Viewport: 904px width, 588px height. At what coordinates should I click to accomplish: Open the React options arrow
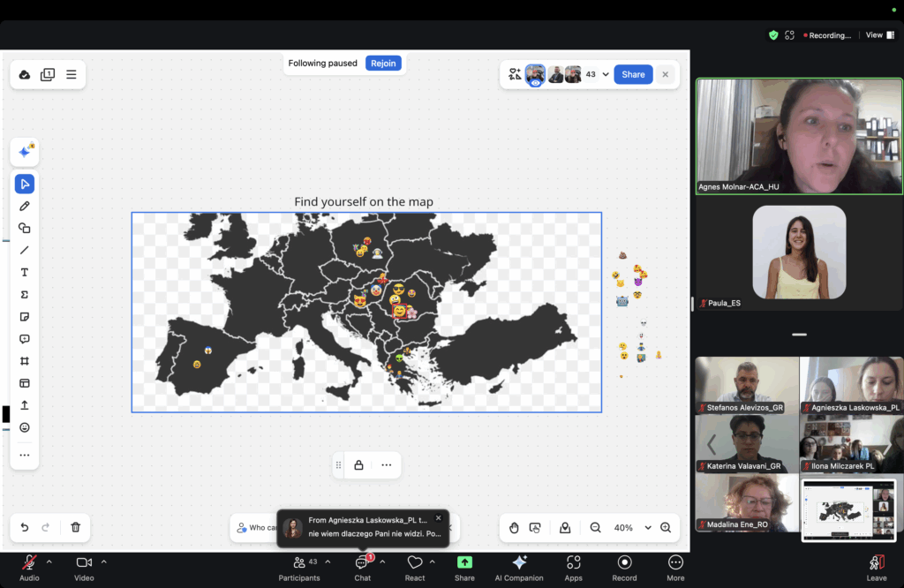[432, 562]
